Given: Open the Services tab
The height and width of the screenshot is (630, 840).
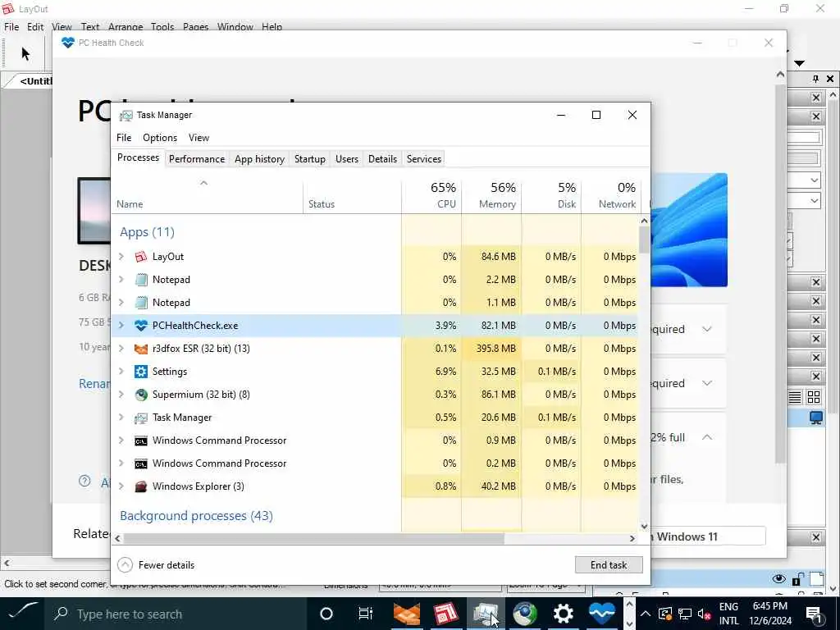Looking at the screenshot, I should click(424, 159).
